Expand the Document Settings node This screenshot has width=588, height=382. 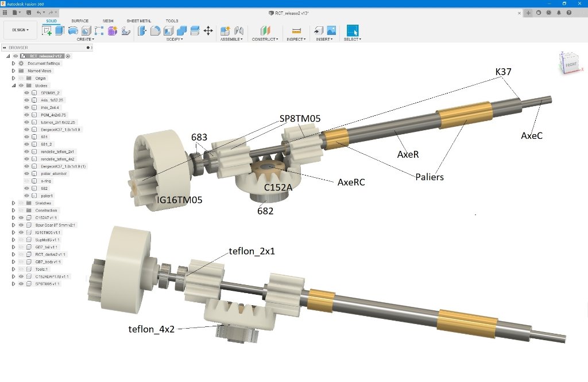(13, 63)
